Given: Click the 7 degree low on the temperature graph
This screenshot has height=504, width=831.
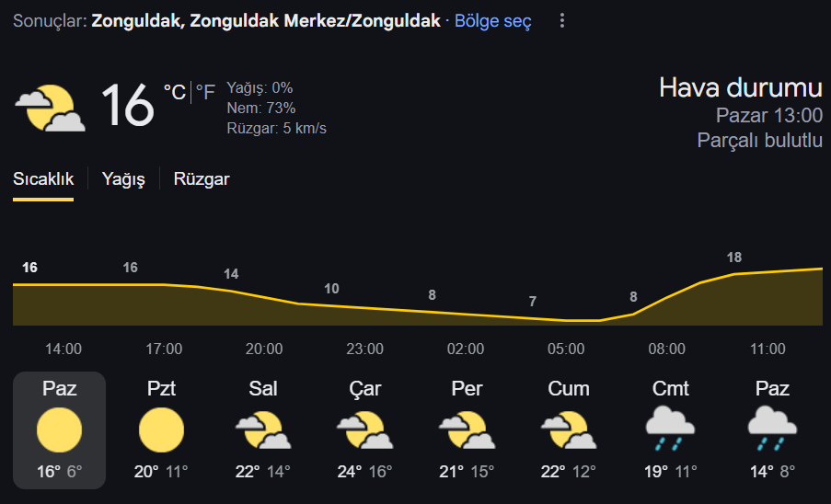Looking at the screenshot, I should pyautogui.click(x=533, y=302).
